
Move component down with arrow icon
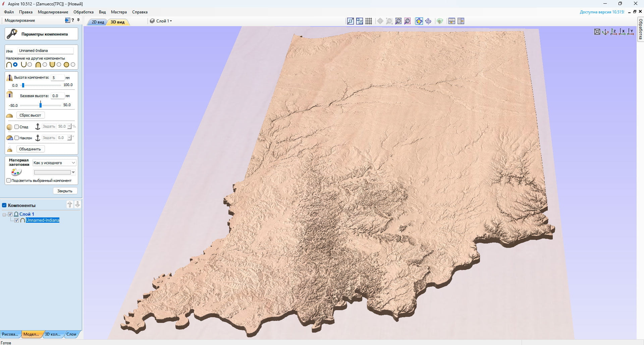(x=77, y=204)
